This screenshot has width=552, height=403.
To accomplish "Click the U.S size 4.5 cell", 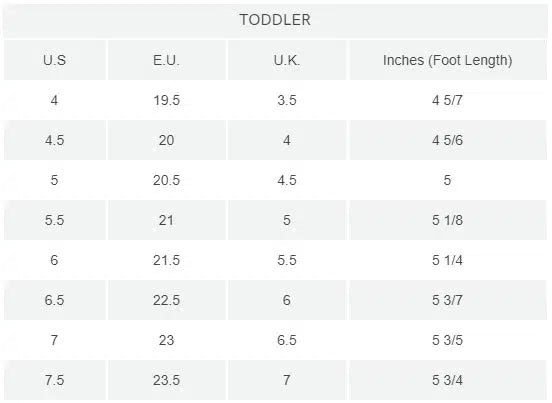I will coord(55,140).
